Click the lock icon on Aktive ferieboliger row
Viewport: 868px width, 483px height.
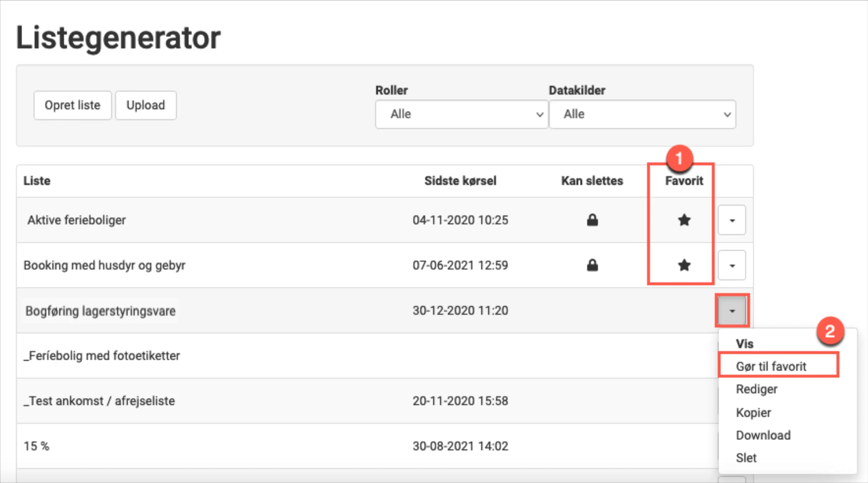coord(593,220)
